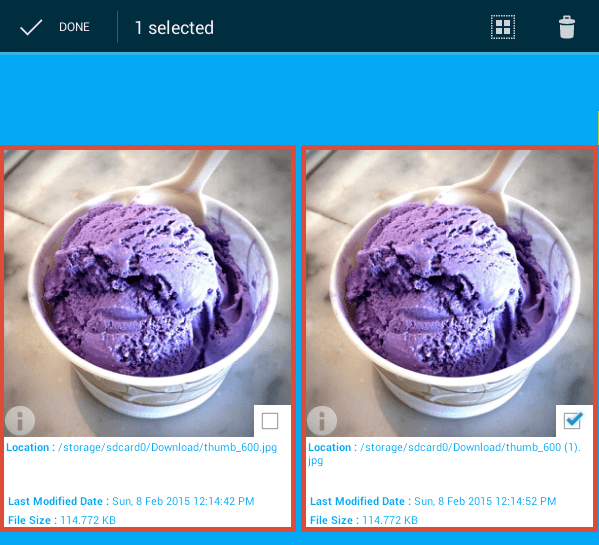Click 'Location' label on right card

(x=330, y=447)
